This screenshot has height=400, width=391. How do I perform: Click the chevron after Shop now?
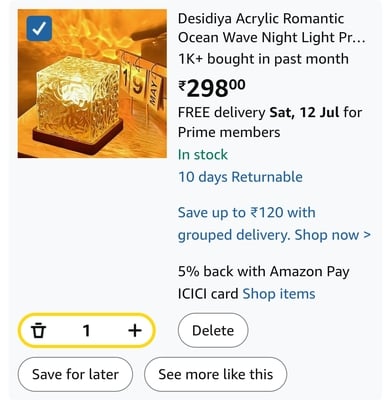(x=367, y=235)
